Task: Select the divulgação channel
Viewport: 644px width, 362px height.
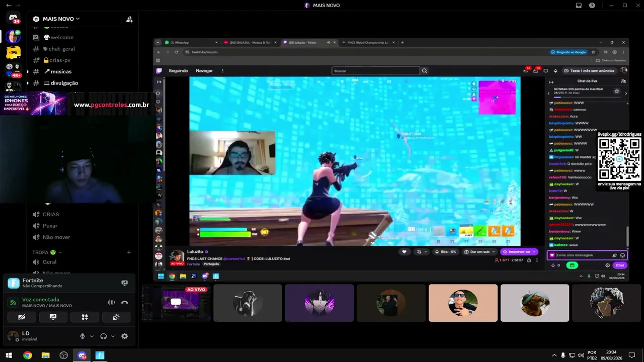Action: [64, 83]
